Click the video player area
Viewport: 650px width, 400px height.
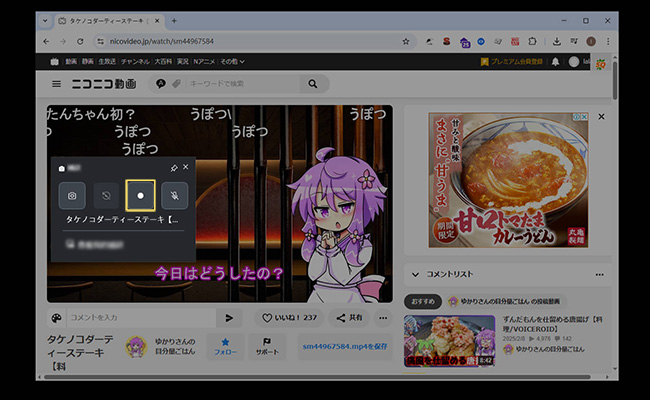point(220,204)
